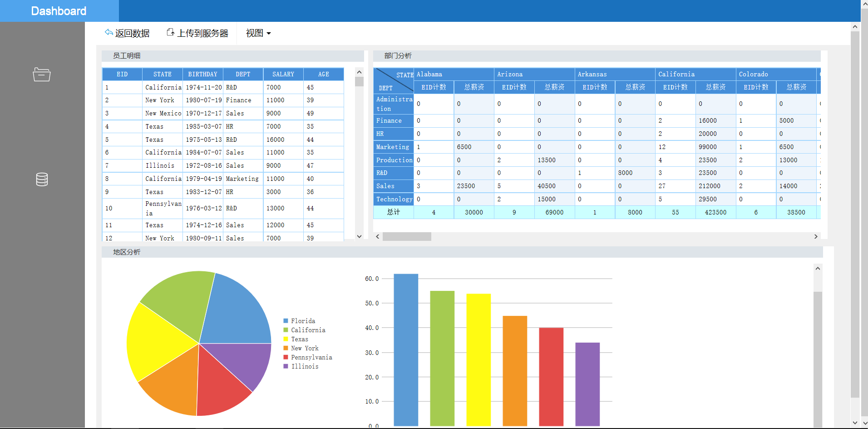Open the 视图 dropdown menu
The height and width of the screenshot is (429, 868).
[x=258, y=33]
